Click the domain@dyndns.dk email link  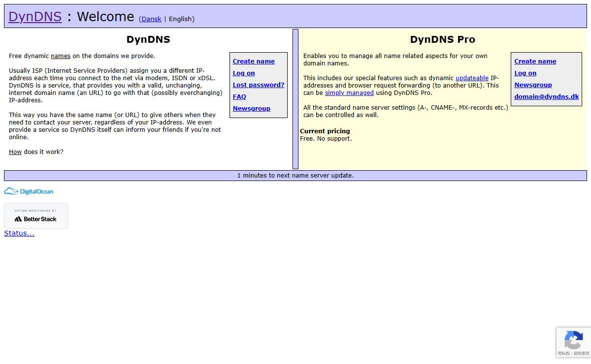tap(547, 96)
